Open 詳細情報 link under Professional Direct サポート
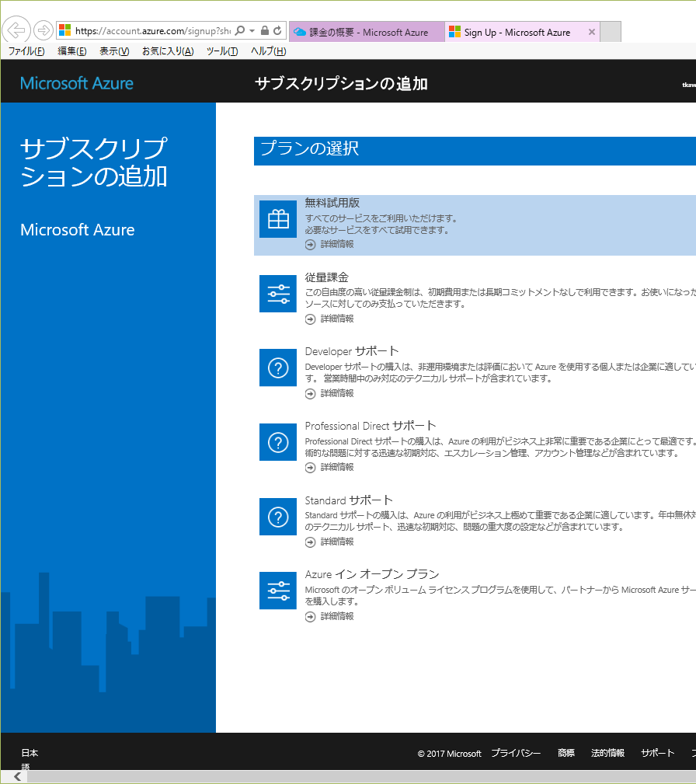 point(337,467)
